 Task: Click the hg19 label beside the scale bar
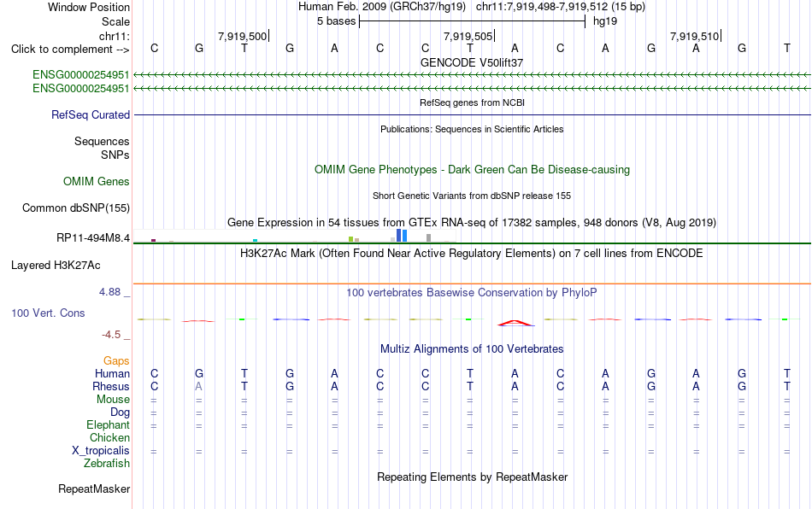(x=605, y=21)
